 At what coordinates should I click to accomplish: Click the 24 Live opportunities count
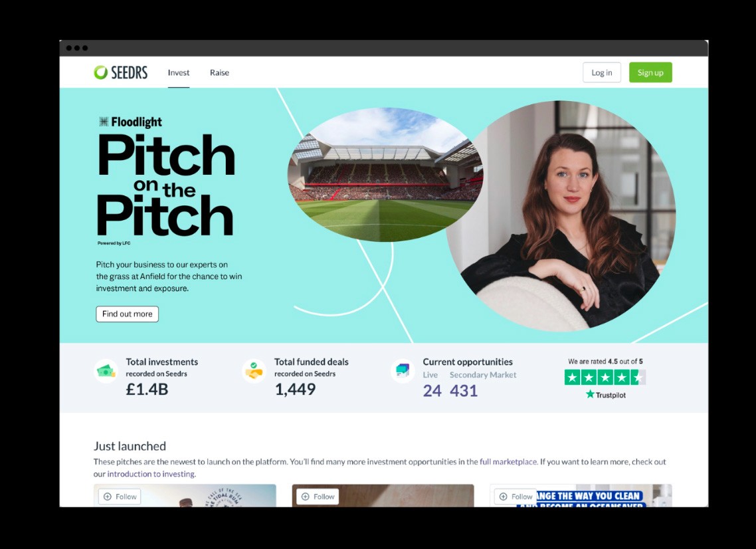pos(432,390)
